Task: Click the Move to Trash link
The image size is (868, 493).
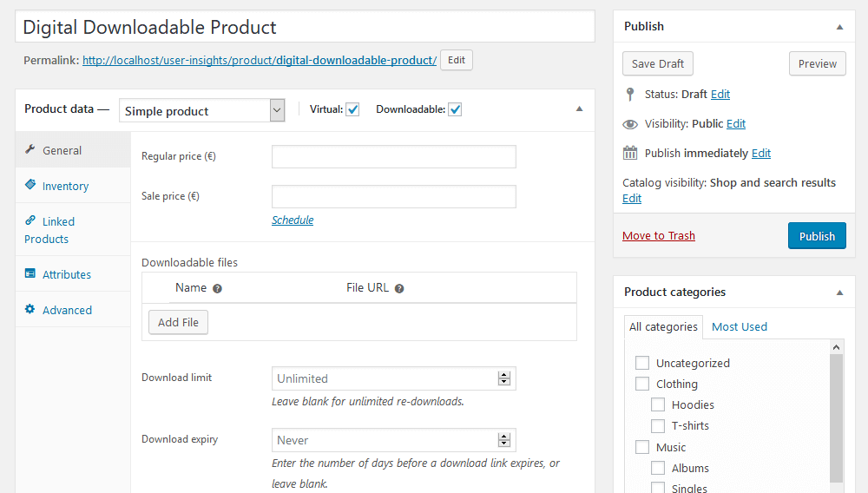Action: point(659,236)
